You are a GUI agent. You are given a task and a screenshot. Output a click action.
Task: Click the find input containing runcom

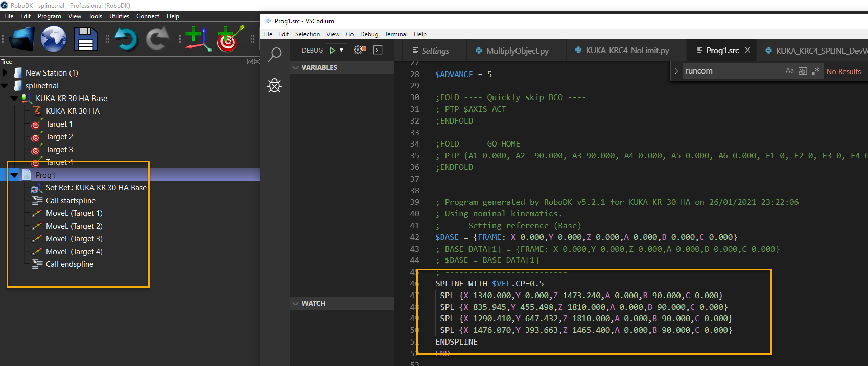(x=732, y=71)
